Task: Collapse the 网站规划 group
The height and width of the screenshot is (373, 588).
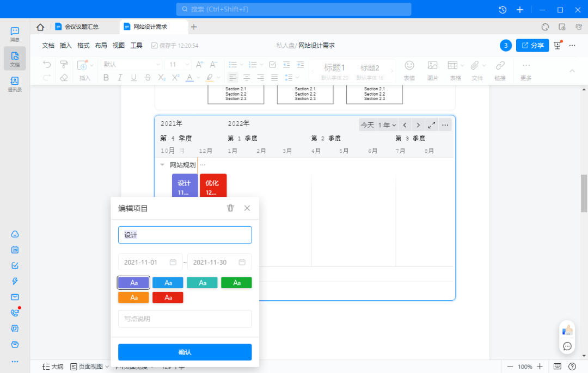Action: tap(162, 165)
